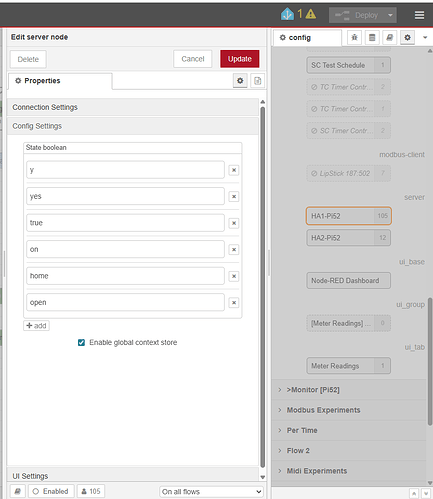
Task: Switch to the config sidebar tab
Action: click(307, 38)
